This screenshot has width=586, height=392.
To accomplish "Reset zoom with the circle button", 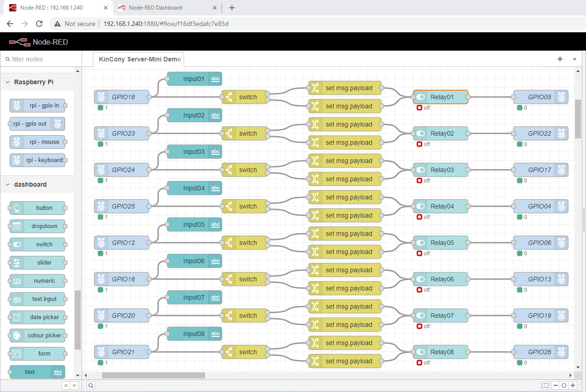I will click(564, 386).
